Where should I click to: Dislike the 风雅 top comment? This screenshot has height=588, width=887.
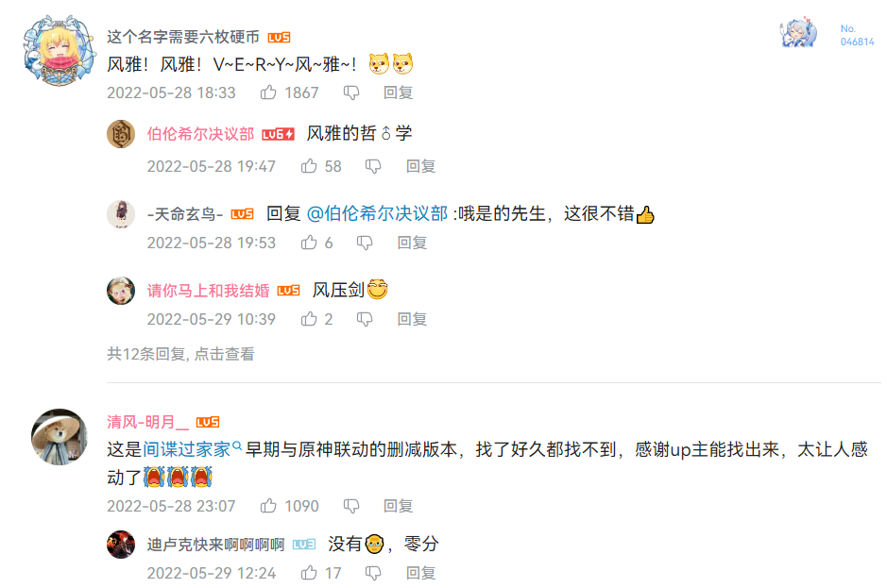(x=351, y=92)
